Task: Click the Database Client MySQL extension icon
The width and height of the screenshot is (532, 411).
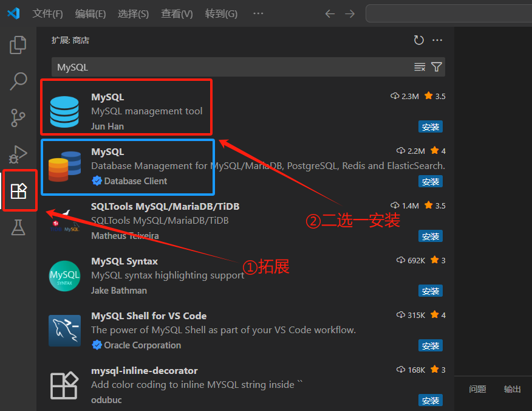Action: 64,167
